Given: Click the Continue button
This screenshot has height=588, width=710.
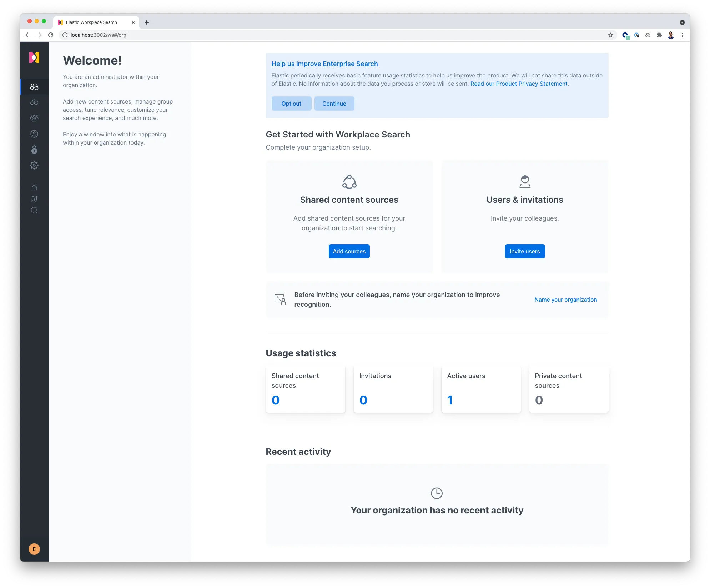Looking at the screenshot, I should click(x=334, y=104).
